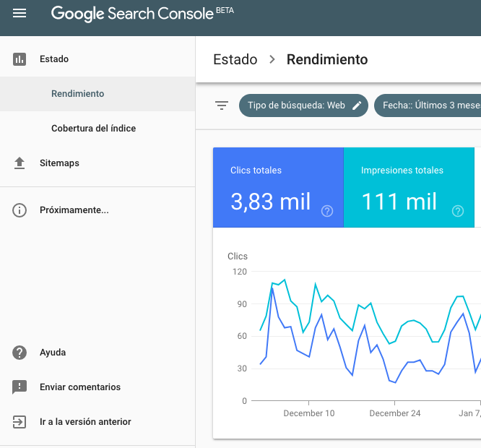
Task: Click the previous version exit icon
Action: 19,422
